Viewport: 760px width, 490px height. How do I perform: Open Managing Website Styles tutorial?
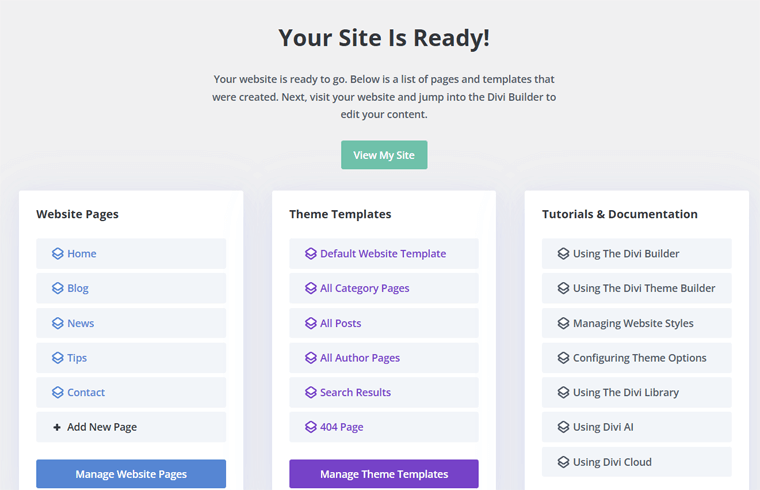(x=637, y=323)
